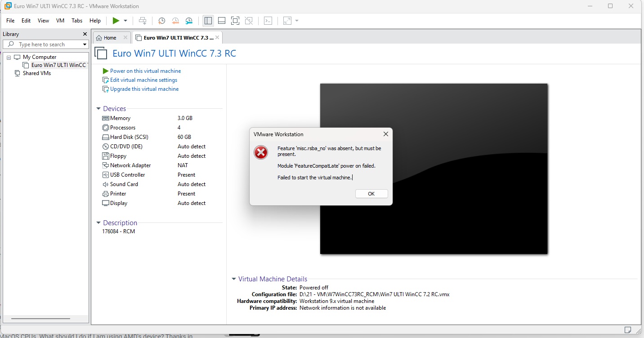This screenshot has width=644, height=338.
Task: Click Edit virtual machine settings link
Action: [x=143, y=80]
